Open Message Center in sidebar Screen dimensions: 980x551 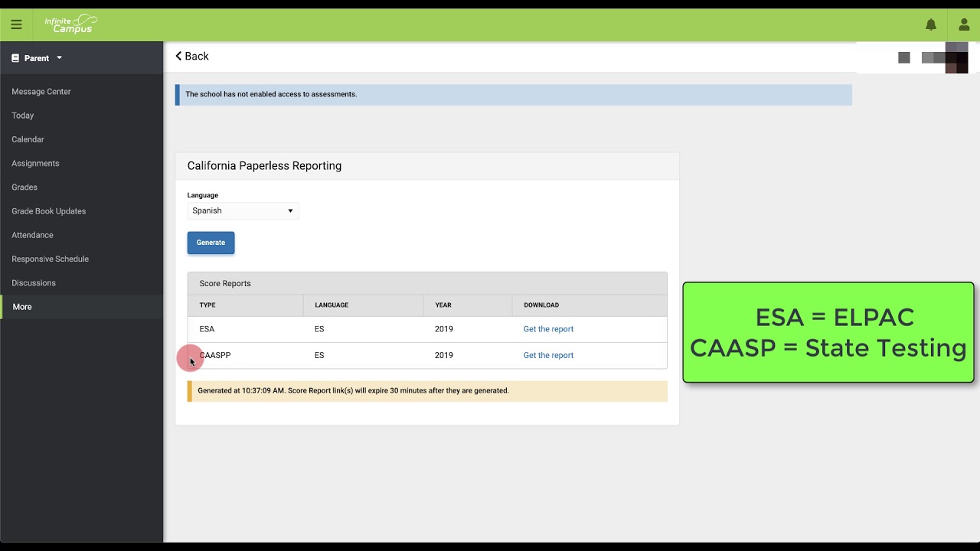click(41, 91)
